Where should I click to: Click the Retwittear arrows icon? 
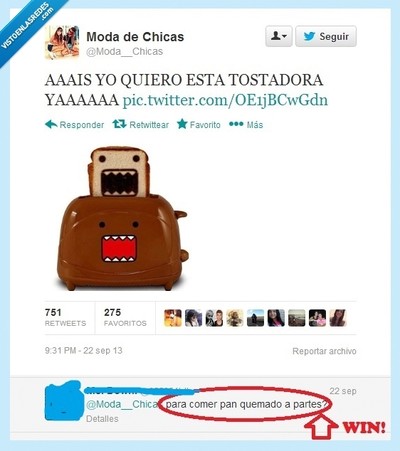point(119,124)
